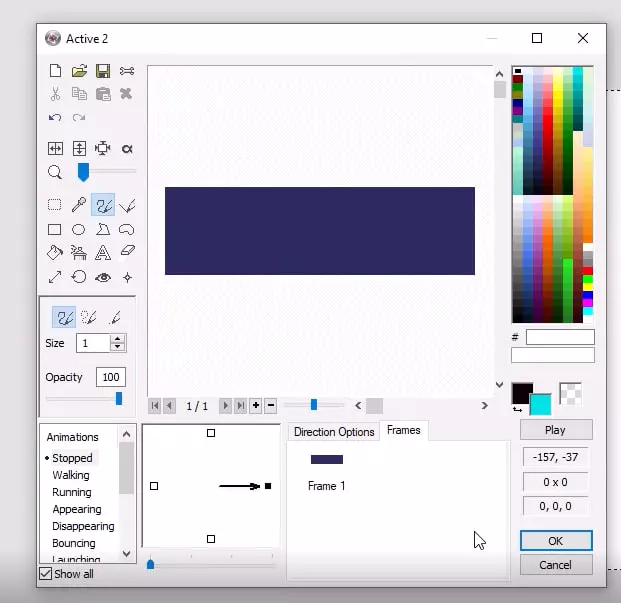Select the Running animation
Viewport: 621px width, 603px height.
[x=72, y=492]
